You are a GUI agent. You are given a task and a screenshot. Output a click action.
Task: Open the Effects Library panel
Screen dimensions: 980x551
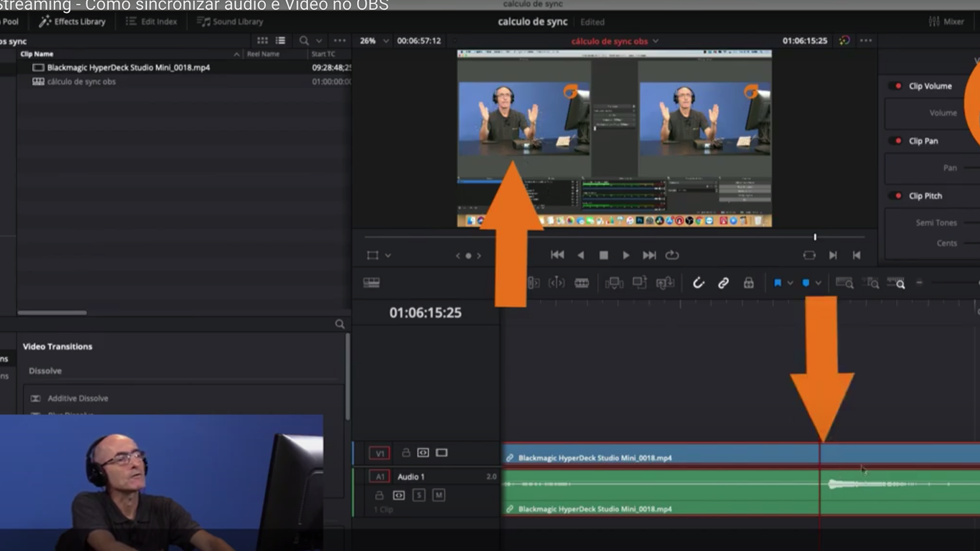click(x=72, y=21)
